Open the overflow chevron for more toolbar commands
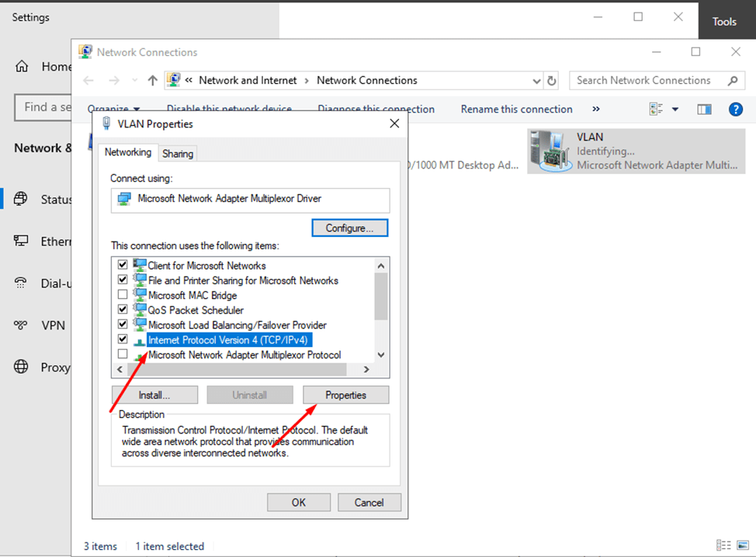This screenshot has height=557, width=756. click(595, 109)
